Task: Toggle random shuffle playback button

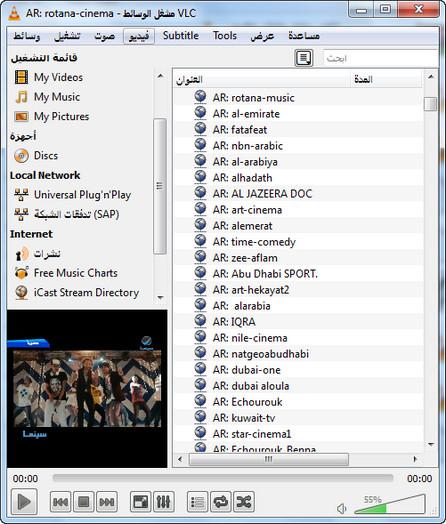Action: point(244,502)
